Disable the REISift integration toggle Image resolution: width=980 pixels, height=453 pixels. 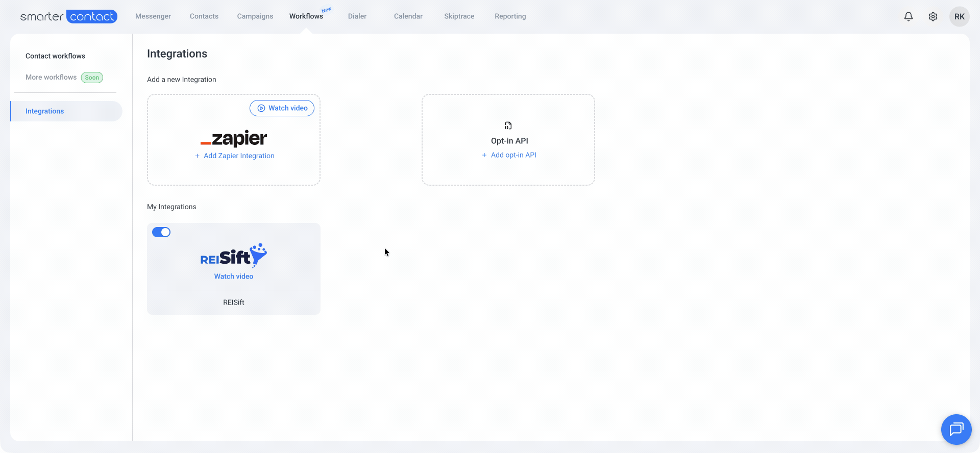click(x=161, y=232)
